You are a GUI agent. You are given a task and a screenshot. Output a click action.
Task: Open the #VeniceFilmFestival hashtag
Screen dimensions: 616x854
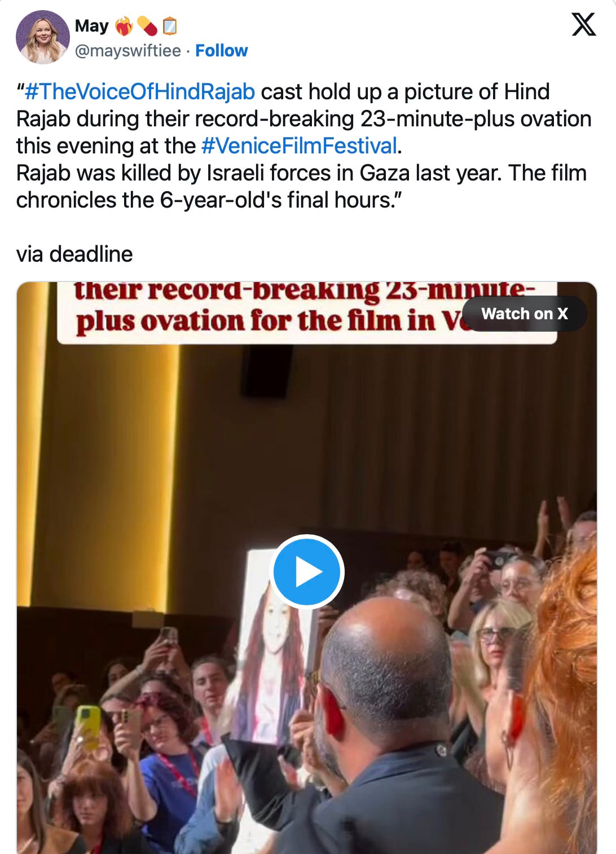point(300,146)
